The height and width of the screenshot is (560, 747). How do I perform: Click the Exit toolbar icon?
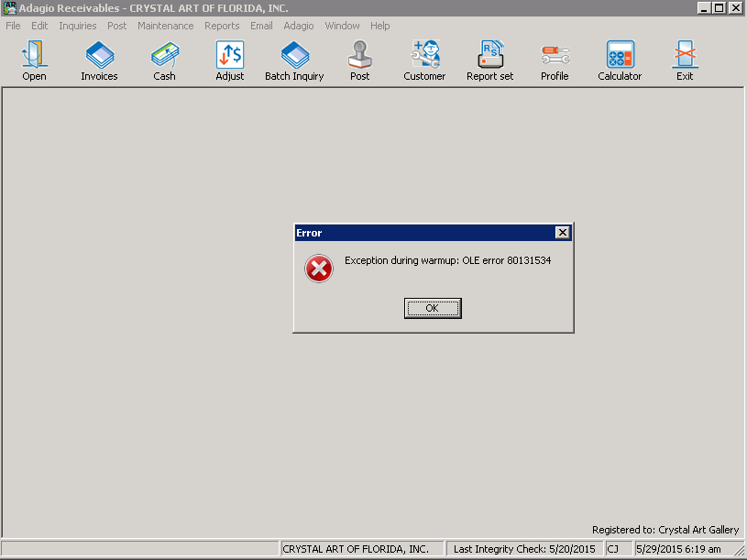tap(685, 56)
